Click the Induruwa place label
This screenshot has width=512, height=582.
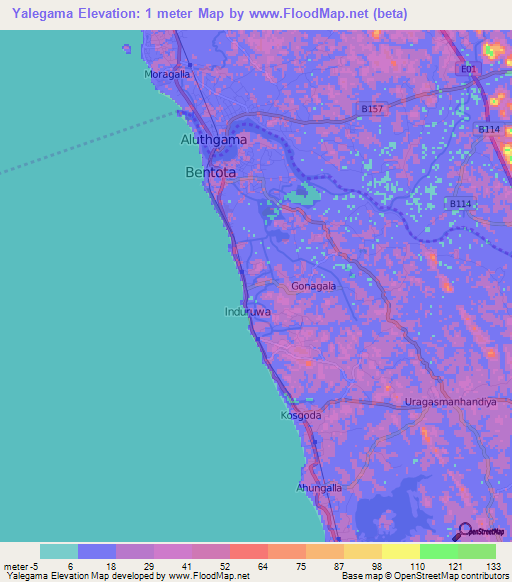point(248,311)
